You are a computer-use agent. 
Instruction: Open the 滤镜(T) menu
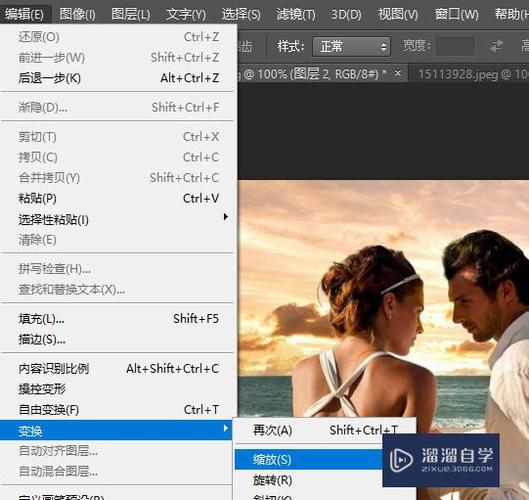click(x=296, y=14)
